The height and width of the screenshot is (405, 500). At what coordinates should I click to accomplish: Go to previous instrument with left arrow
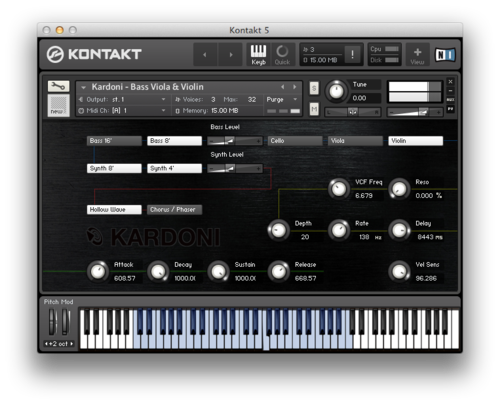[205, 54]
